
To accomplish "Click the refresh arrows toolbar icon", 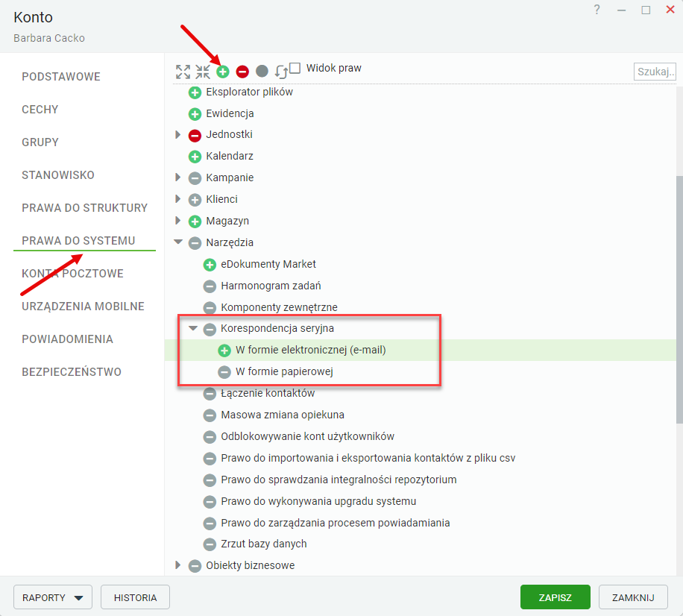I will click(281, 72).
